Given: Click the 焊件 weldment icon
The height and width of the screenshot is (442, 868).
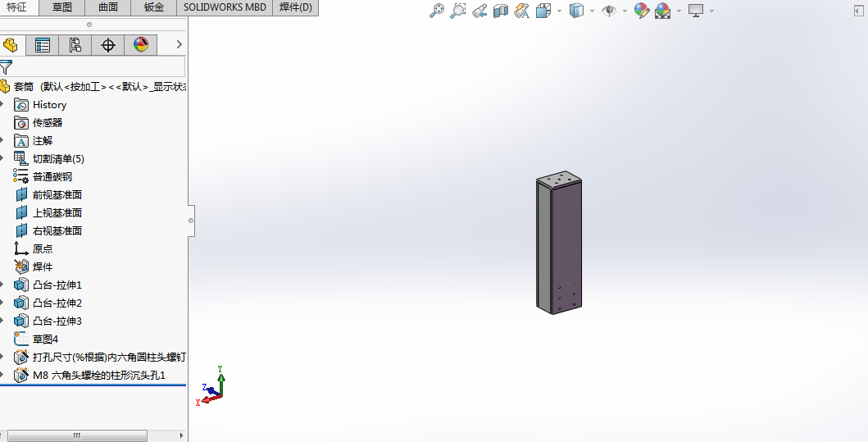Looking at the screenshot, I should tap(21, 267).
